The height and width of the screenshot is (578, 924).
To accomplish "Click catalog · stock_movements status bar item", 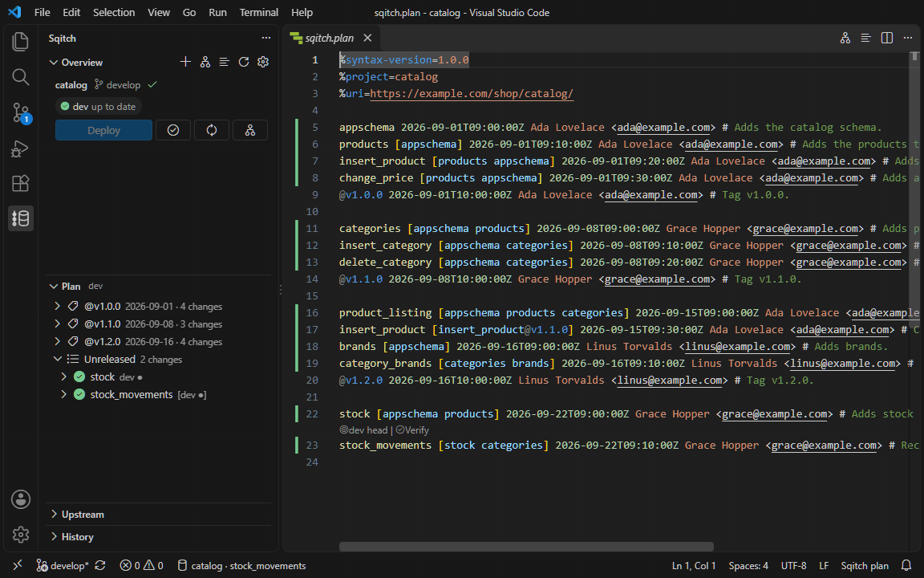I will click(241, 566).
